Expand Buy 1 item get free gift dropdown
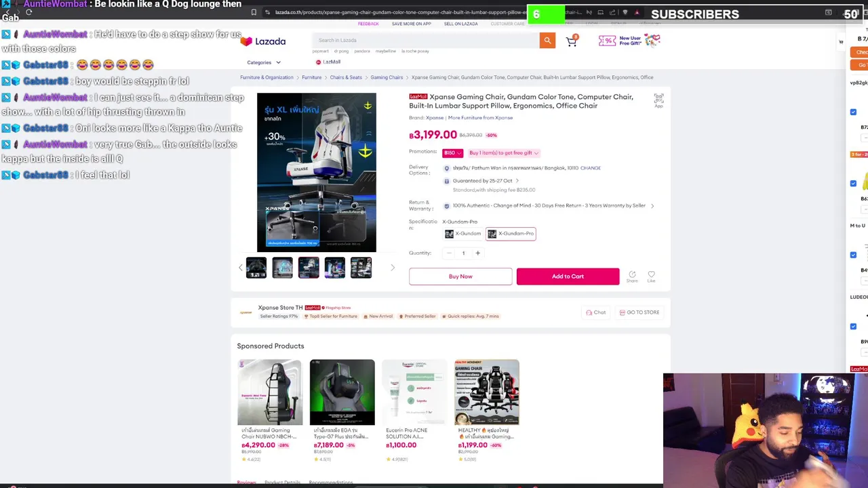Viewport: 868px width, 488px height. point(504,153)
